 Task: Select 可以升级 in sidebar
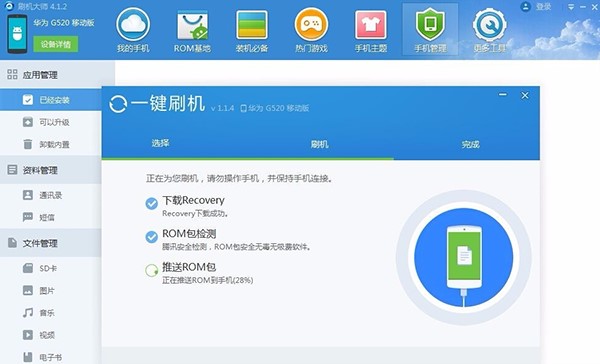51,122
